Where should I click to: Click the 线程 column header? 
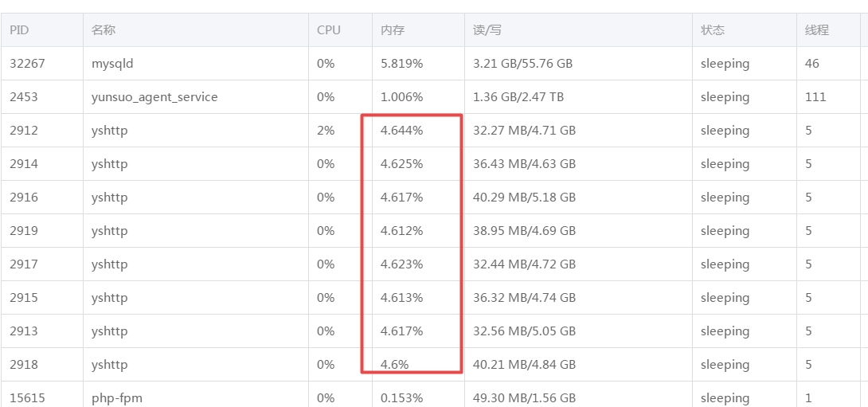click(817, 30)
